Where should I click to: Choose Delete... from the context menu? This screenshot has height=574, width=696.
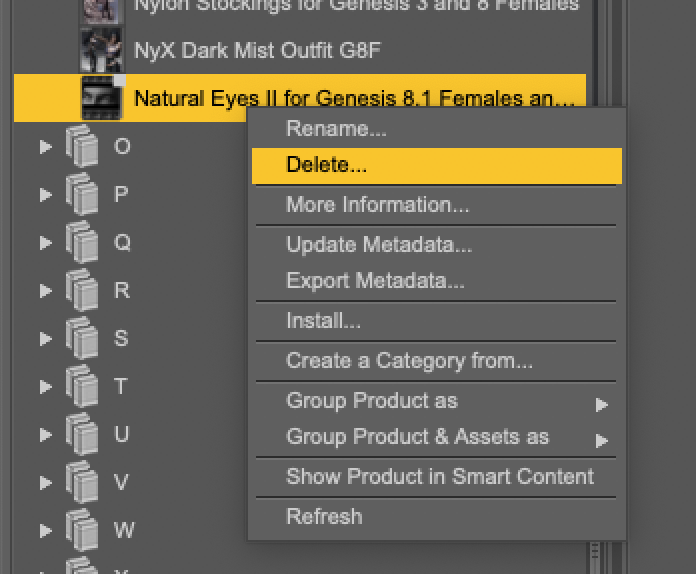[x=327, y=165]
